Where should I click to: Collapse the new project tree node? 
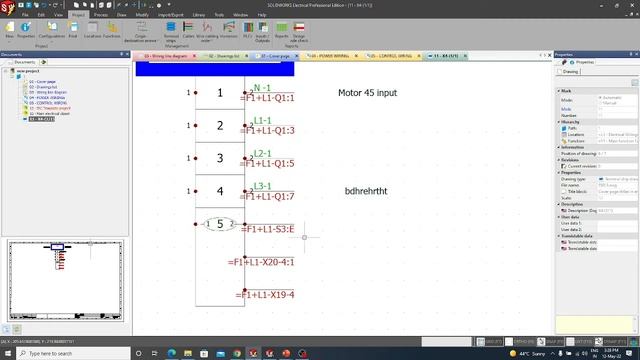6,71
